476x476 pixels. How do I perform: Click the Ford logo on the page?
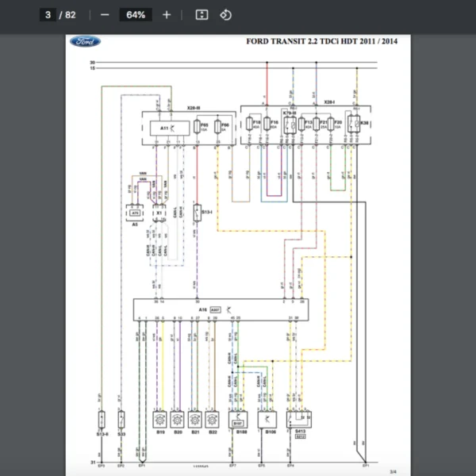pyautogui.click(x=85, y=42)
